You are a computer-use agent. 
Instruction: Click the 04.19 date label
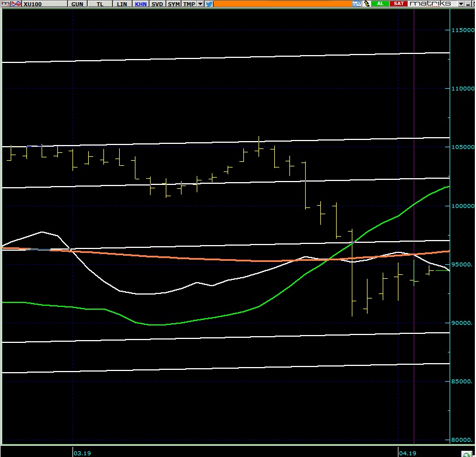pyautogui.click(x=407, y=453)
